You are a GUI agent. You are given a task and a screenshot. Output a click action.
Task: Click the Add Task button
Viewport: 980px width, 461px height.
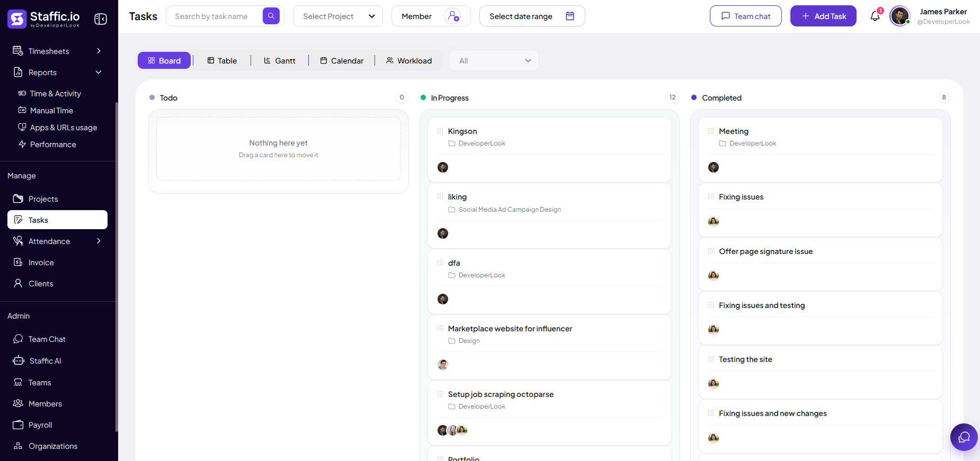pos(823,16)
